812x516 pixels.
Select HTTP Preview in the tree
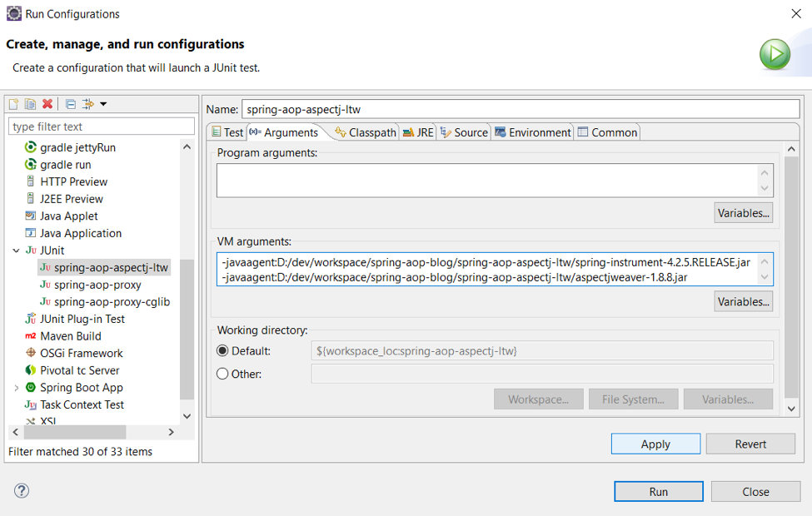[73, 181]
